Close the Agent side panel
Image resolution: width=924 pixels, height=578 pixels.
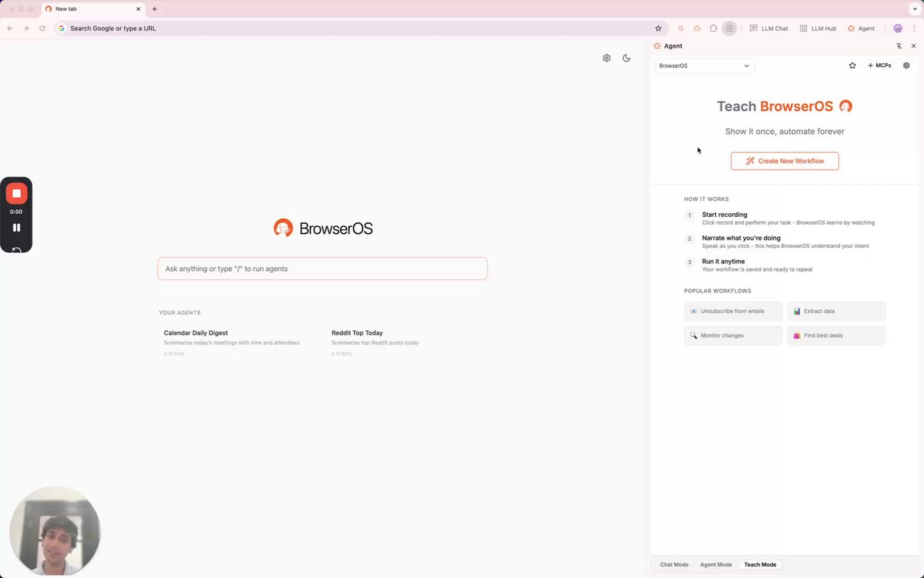tap(914, 46)
